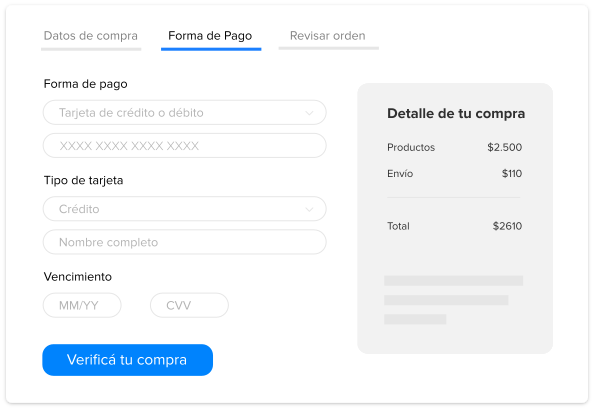Click the Forma de pago section label

click(x=86, y=84)
